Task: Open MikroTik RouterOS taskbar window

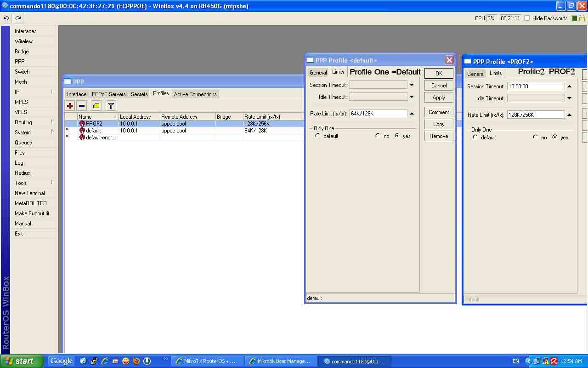Action: click(x=207, y=361)
